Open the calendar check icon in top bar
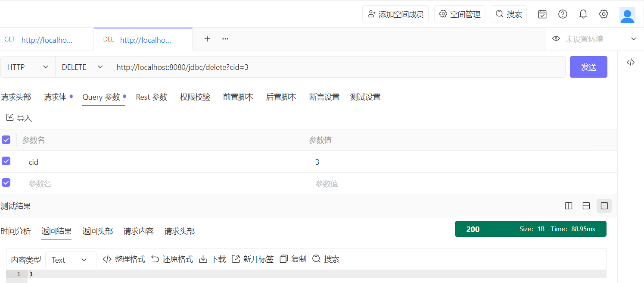644x283 pixels. coord(542,14)
